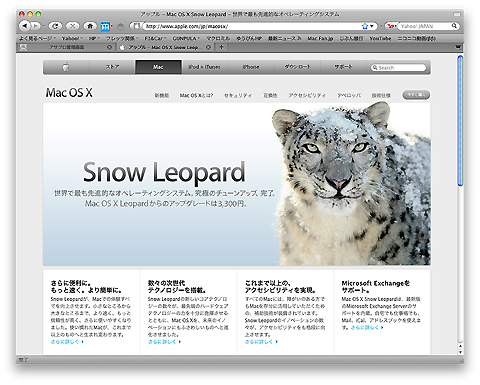Screen dimensions: 480x385
Task: Stop page loading with the X button
Action: (72, 26)
